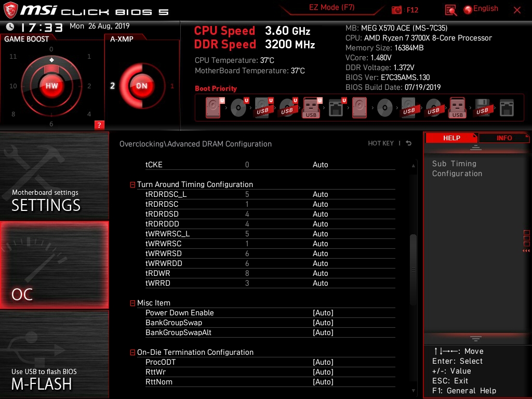Edit the tRDRDSC_L Auto value field
Screen dimensions: 532x399
pyautogui.click(x=320, y=194)
